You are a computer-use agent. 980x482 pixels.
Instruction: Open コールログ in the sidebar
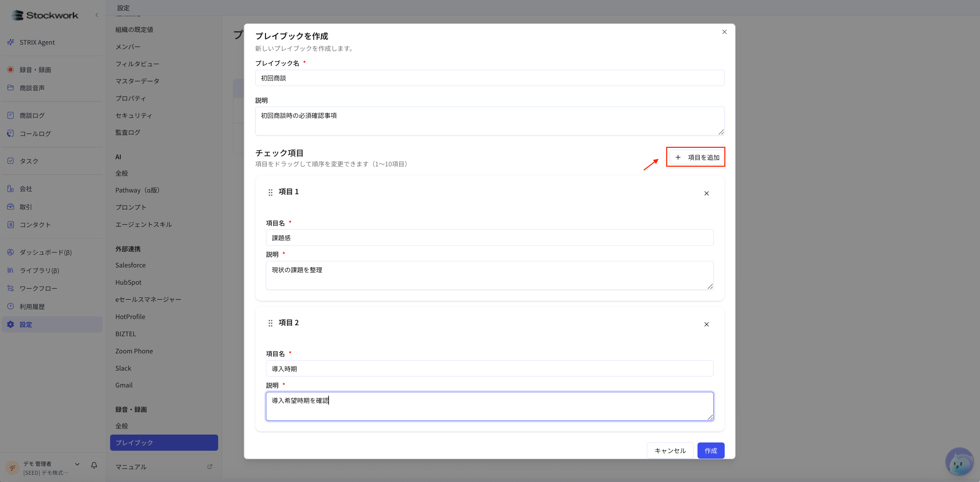35,133
